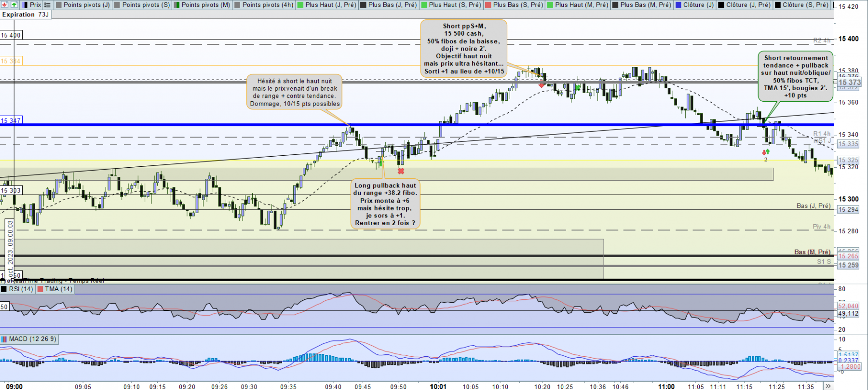Click the 15 373 current price label
Viewport: 868px width, 390px height.
pos(849,82)
